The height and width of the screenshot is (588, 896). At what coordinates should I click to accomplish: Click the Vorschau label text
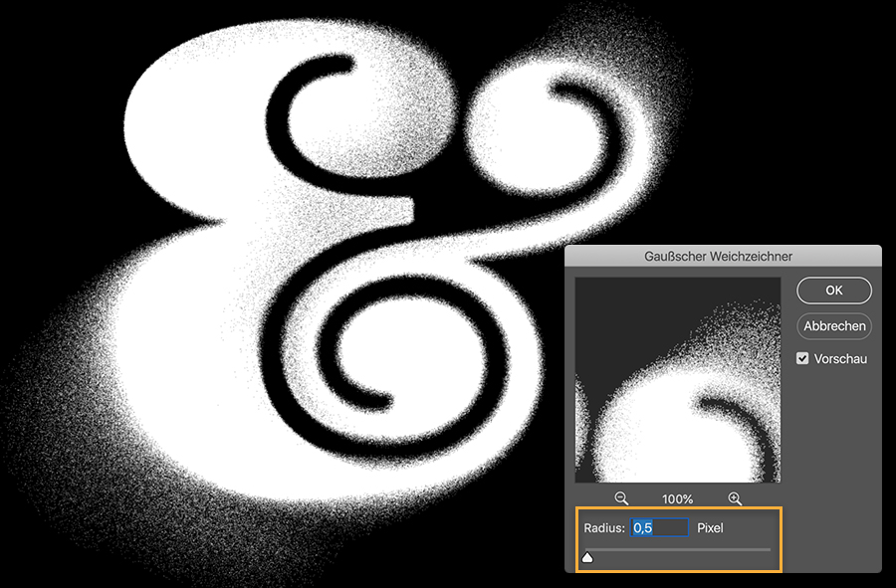point(840,359)
